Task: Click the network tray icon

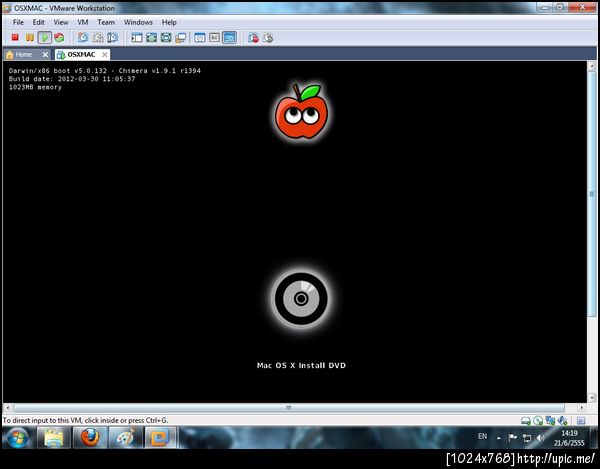Action: pyautogui.click(x=527, y=438)
